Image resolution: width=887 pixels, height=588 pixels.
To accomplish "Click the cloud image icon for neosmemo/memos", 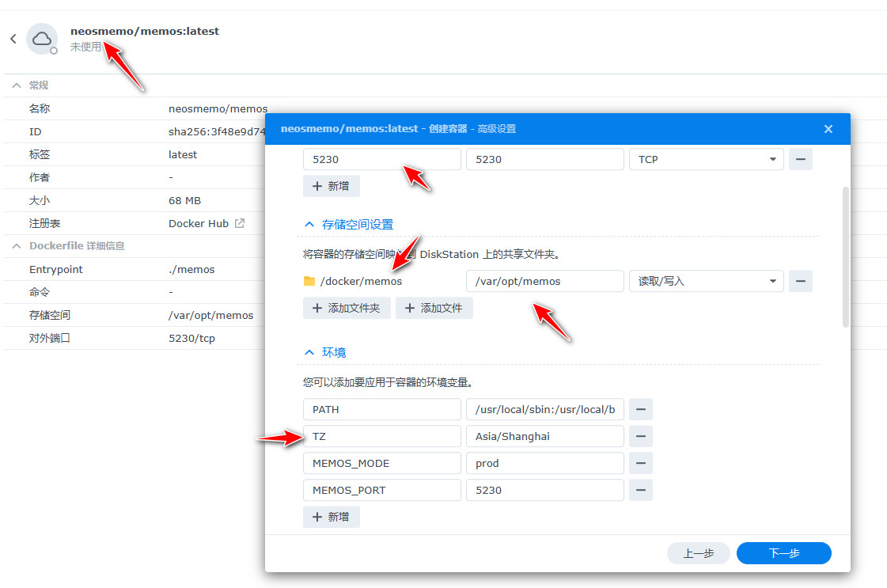I will [42, 39].
